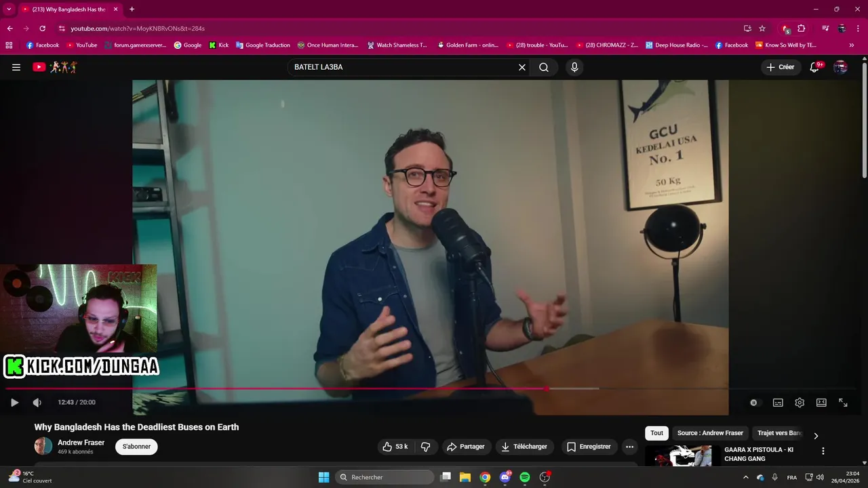Open player settings gear

coord(800,403)
